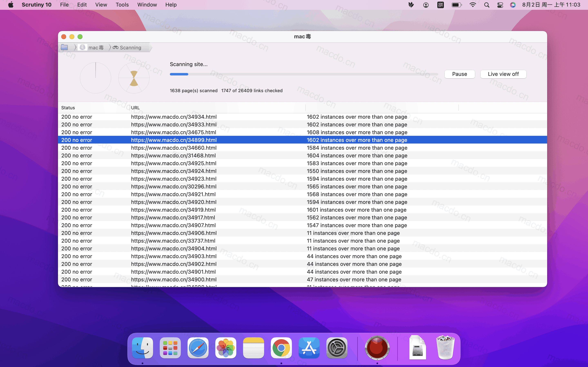Open Safari browser from dock
This screenshot has width=588, height=367.
198,348
